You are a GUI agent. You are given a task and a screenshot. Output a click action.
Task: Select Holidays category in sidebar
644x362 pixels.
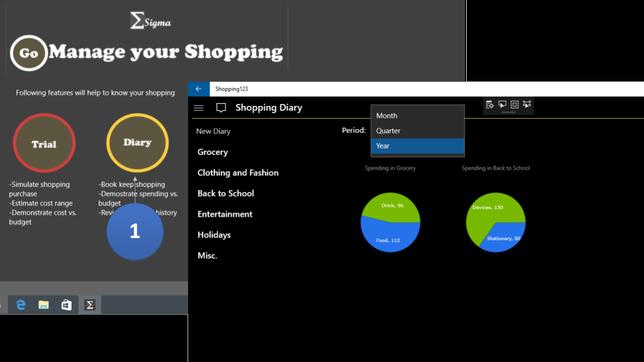click(x=214, y=235)
